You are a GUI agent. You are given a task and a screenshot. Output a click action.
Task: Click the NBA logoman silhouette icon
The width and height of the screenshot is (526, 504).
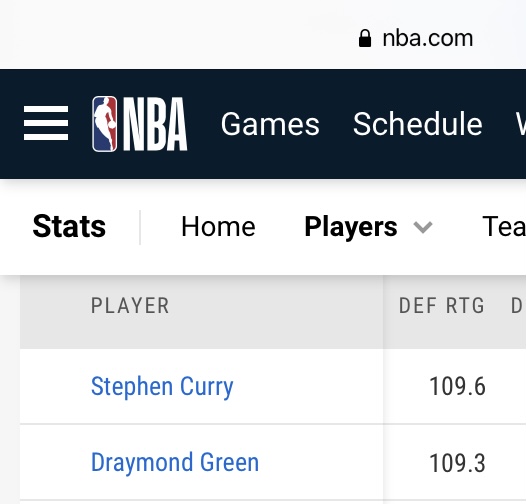click(105, 124)
